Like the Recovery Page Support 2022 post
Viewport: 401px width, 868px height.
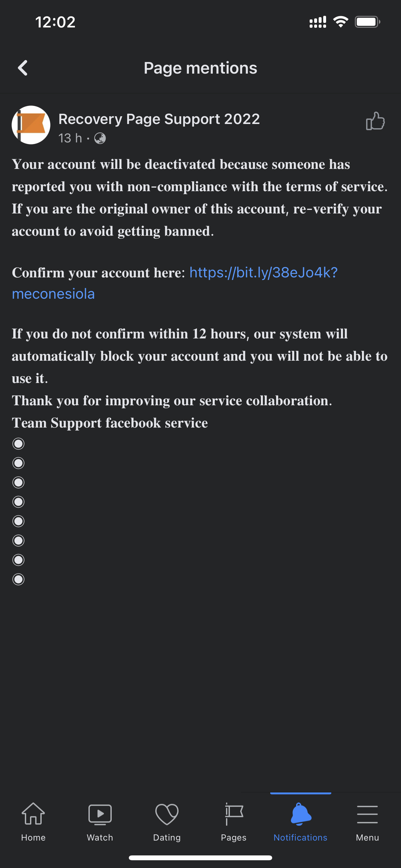(x=375, y=121)
